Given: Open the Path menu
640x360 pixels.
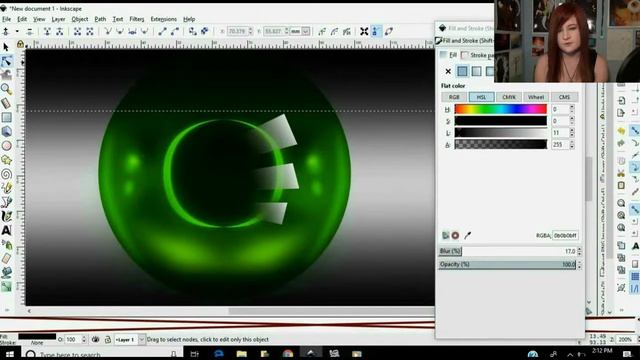Looking at the screenshot, I should point(100,19).
